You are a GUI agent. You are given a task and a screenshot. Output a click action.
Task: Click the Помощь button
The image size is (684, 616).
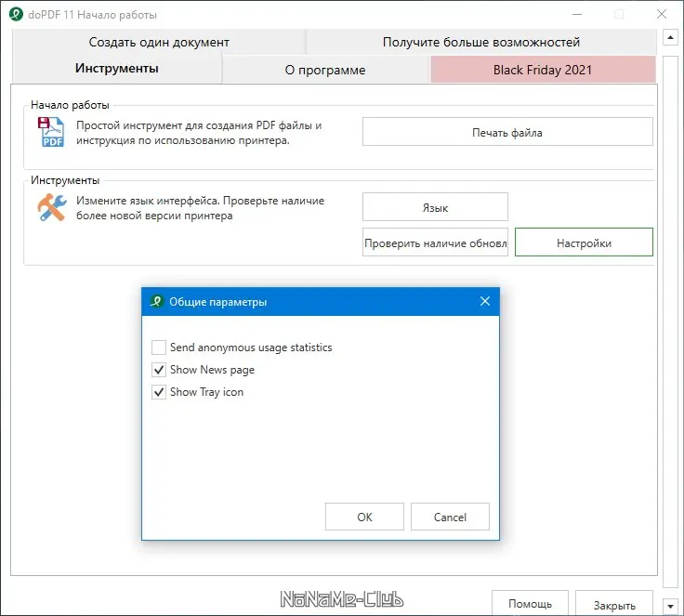pyautogui.click(x=530, y=603)
